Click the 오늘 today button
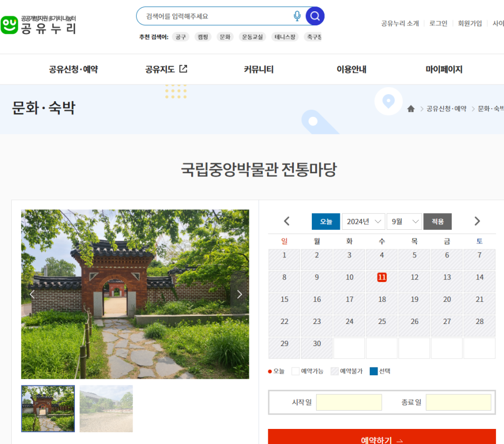The image size is (504, 444). pyautogui.click(x=326, y=221)
